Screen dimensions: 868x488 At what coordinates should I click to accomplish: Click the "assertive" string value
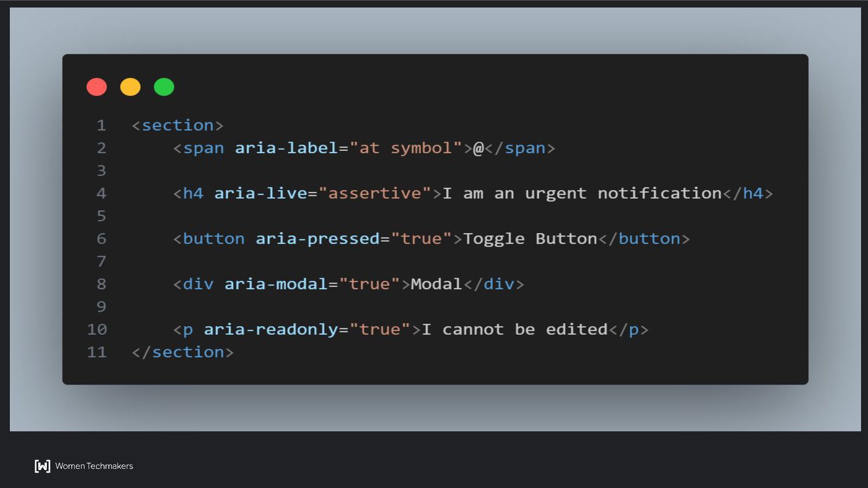375,193
